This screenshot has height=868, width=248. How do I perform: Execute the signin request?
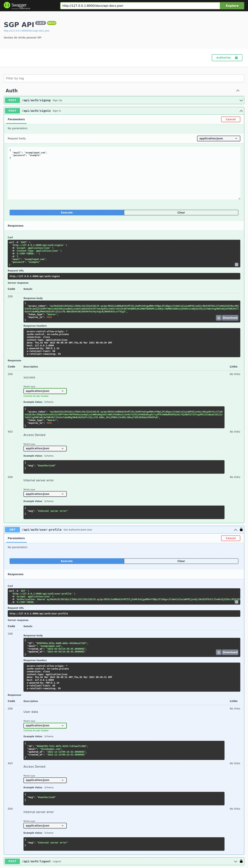tap(67, 213)
